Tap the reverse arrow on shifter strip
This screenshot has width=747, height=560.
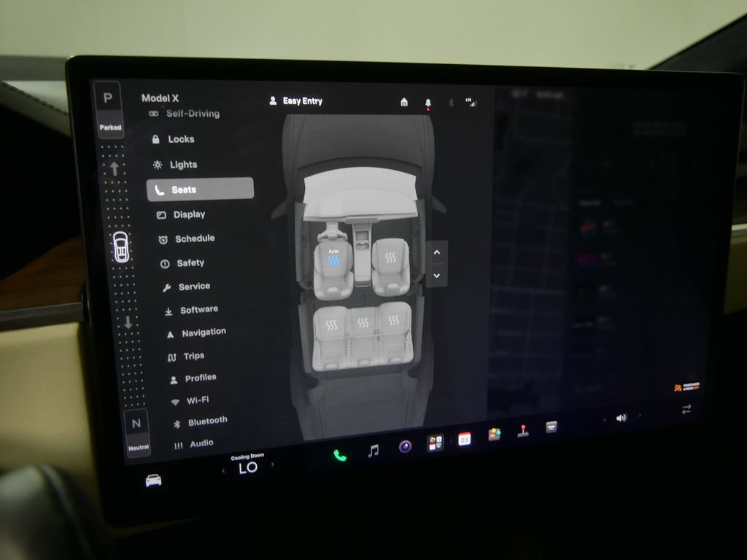(128, 322)
